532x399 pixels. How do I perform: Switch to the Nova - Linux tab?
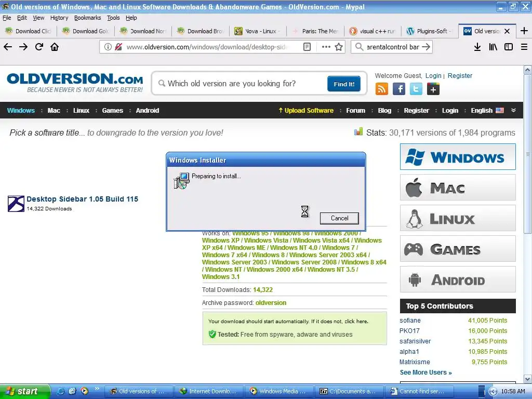[x=258, y=31]
